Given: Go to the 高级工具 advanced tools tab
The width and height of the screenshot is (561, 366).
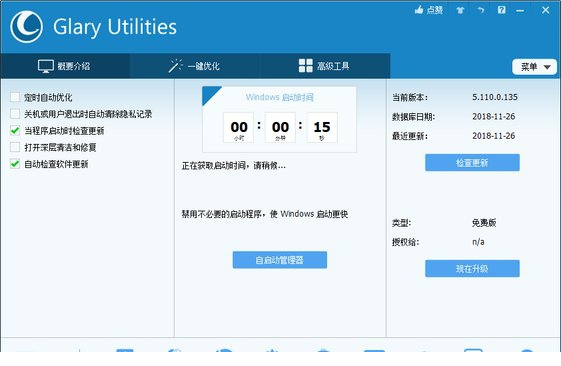Looking at the screenshot, I should 324,66.
